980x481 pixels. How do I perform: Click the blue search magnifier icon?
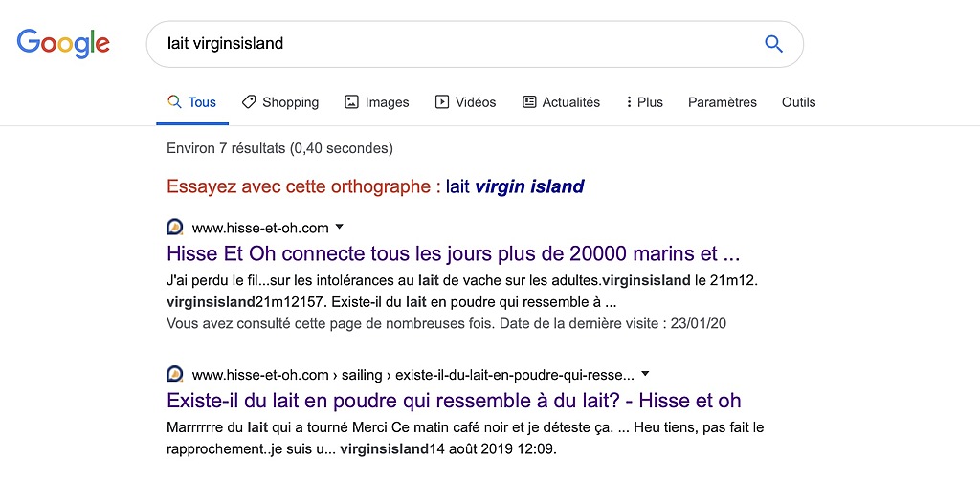tap(773, 44)
